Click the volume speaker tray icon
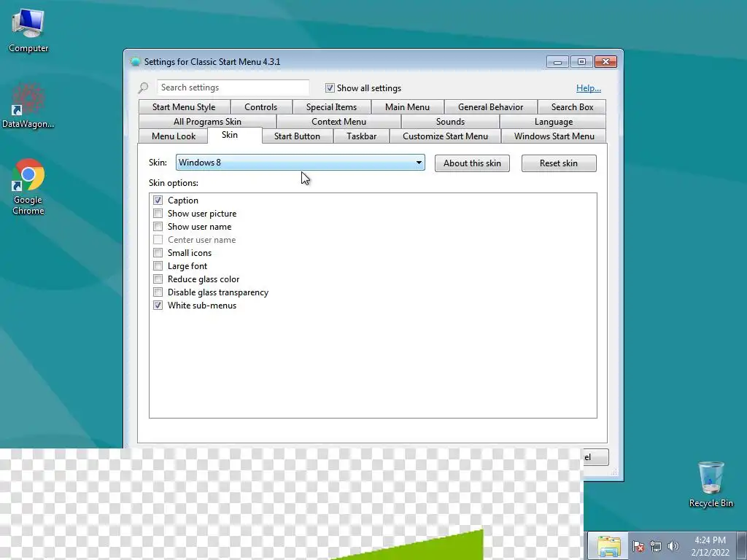 pyautogui.click(x=673, y=546)
